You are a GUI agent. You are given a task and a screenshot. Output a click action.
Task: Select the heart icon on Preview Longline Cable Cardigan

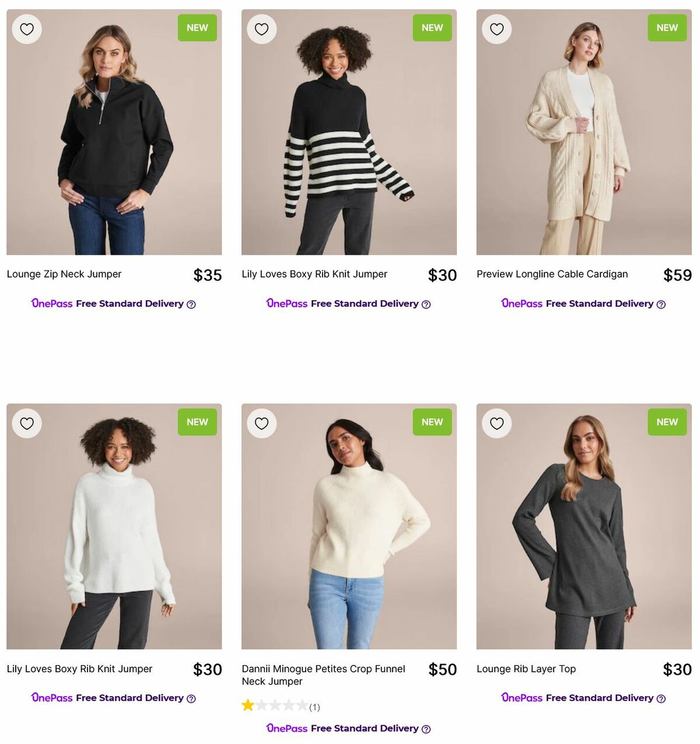point(496,28)
